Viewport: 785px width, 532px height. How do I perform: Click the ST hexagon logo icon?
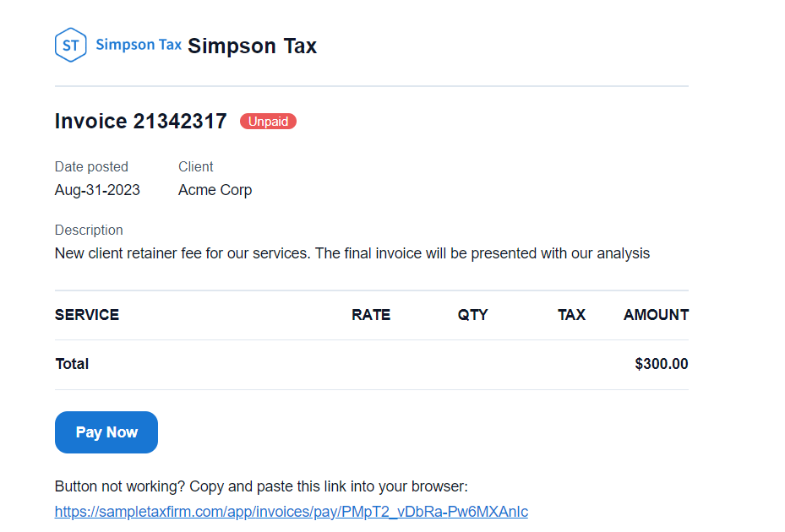(x=71, y=45)
